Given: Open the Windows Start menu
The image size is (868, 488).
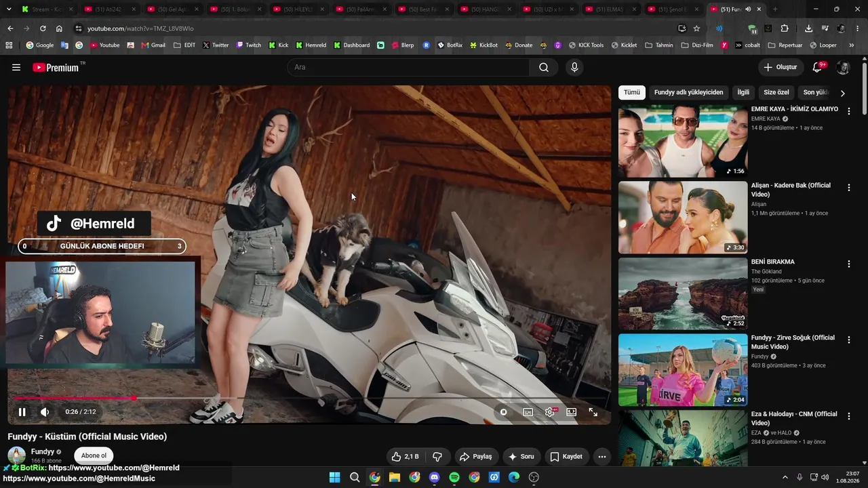Looking at the screenshot, I should [x=334, y=477].
